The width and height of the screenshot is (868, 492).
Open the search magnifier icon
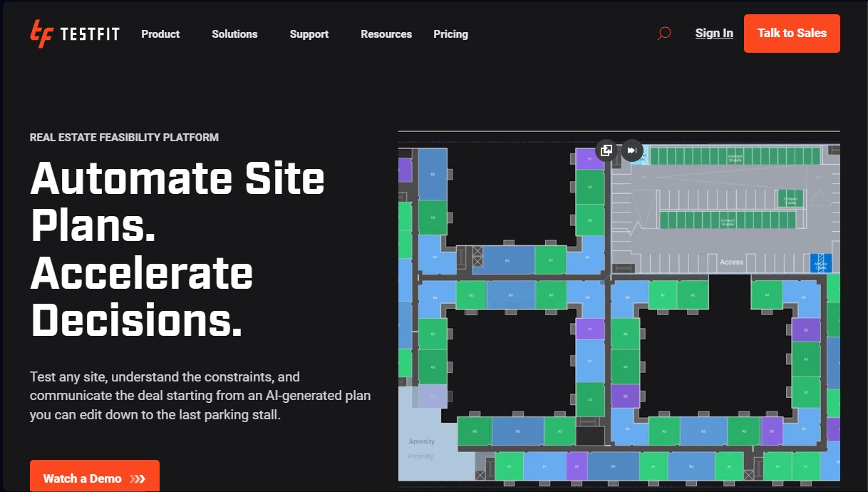point(663,34)
